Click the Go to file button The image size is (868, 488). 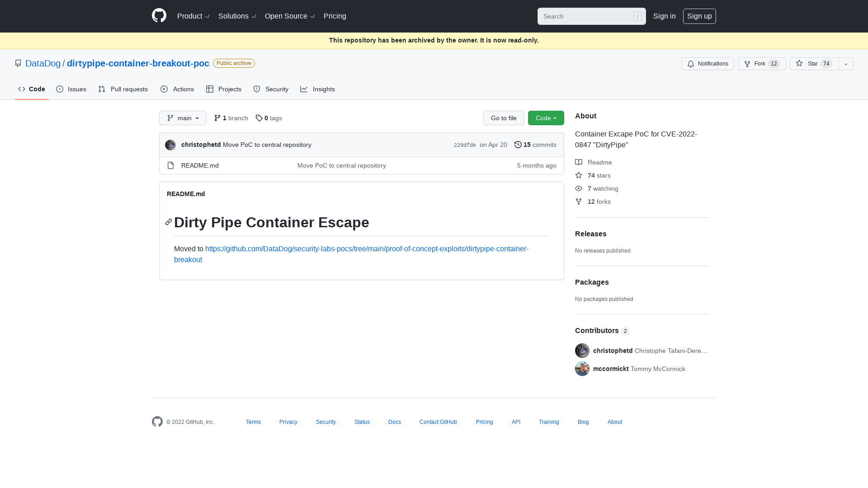pos(504,118)
